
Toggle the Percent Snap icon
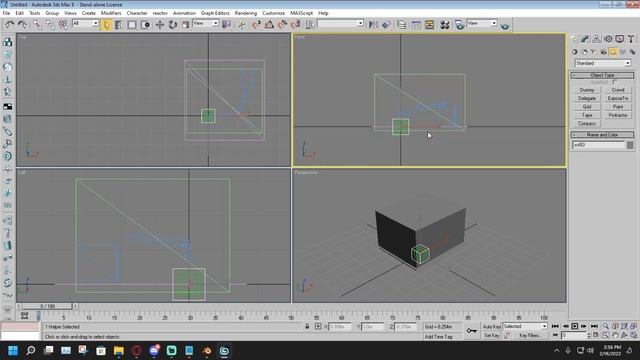[282, 25]
